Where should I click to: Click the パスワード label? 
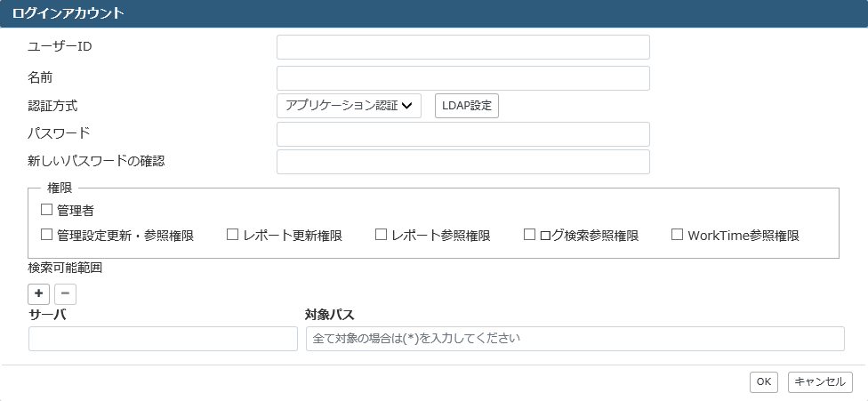(59, 133)
